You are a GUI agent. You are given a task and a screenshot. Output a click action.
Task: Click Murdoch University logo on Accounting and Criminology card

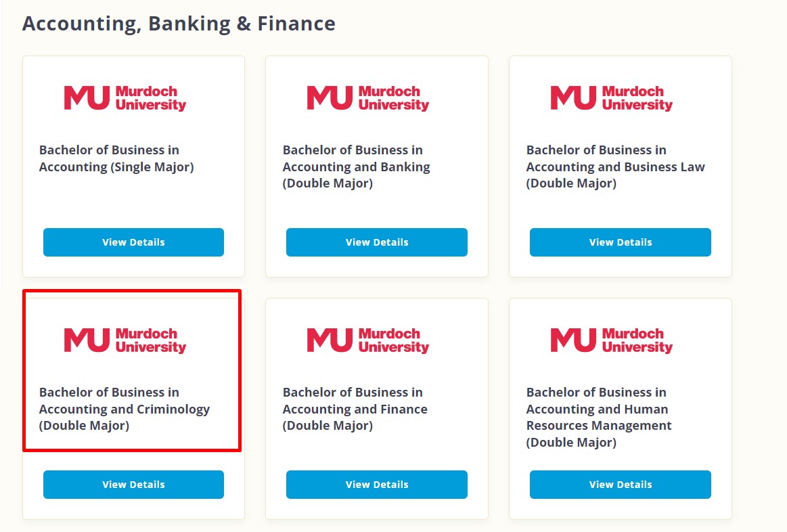click(x=125, y=340)
